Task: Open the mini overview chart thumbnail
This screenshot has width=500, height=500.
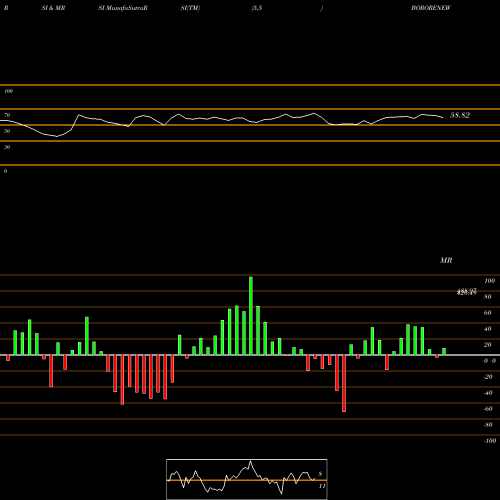Action: click(x=247, y=479)
